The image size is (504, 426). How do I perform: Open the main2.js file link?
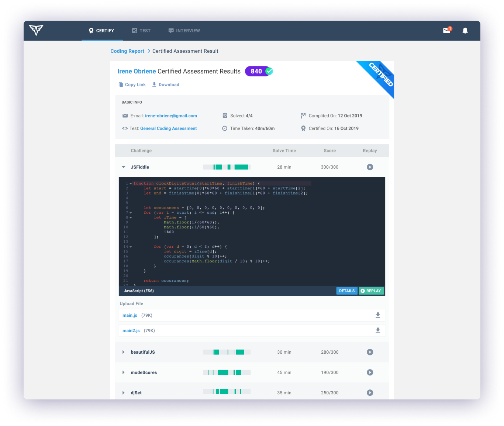[x=131, y=330]
